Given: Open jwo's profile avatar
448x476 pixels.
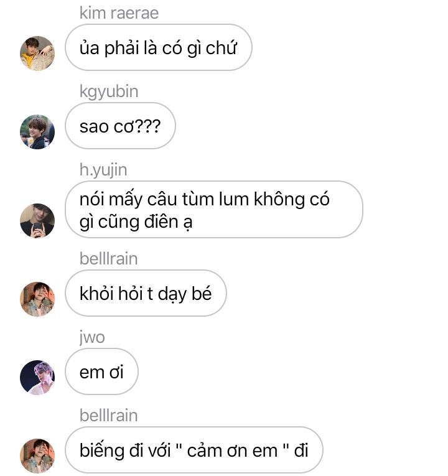Looking at the screenshot, I should (x=37, y=377).
